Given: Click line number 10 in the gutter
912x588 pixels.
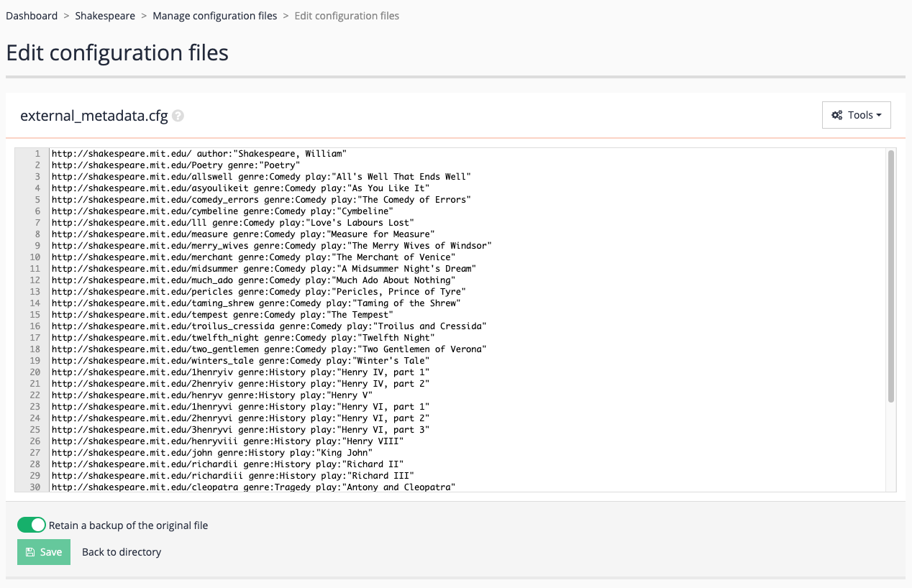Looking at the screenshot, I should [35, 257].
